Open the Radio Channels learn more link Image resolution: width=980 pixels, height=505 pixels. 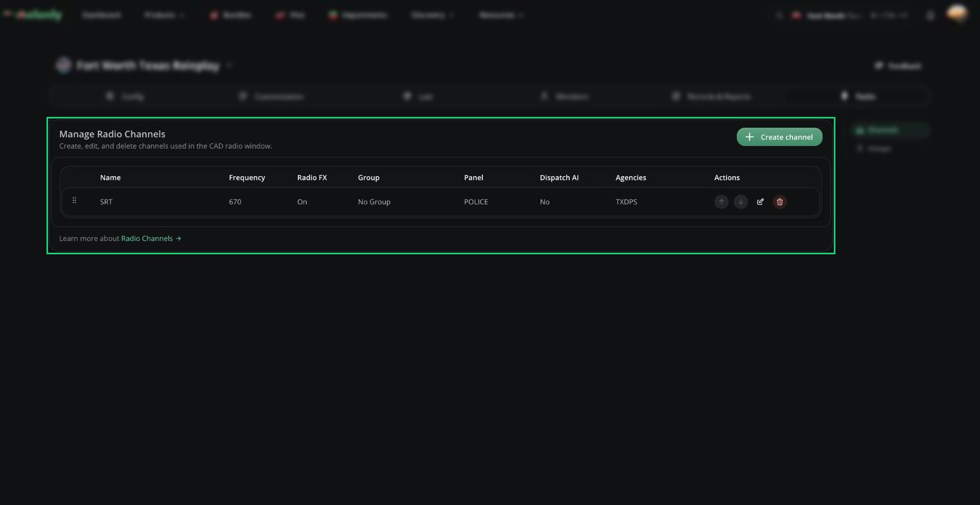pos(151,238)
